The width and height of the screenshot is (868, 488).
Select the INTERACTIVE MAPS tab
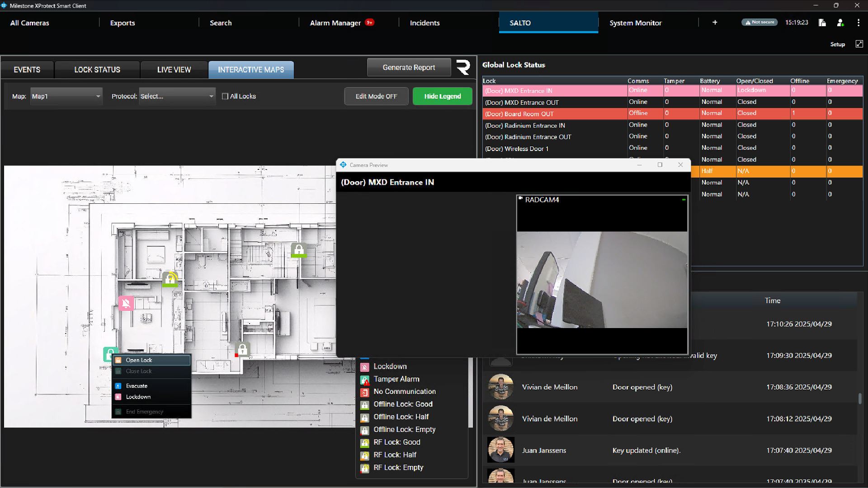tap(251, 70)
